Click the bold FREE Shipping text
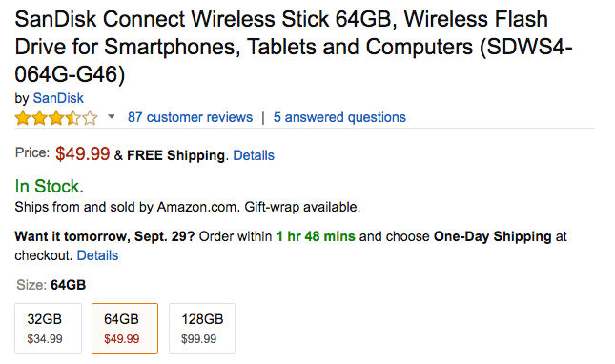615x364 pixels. coord(176,155)
